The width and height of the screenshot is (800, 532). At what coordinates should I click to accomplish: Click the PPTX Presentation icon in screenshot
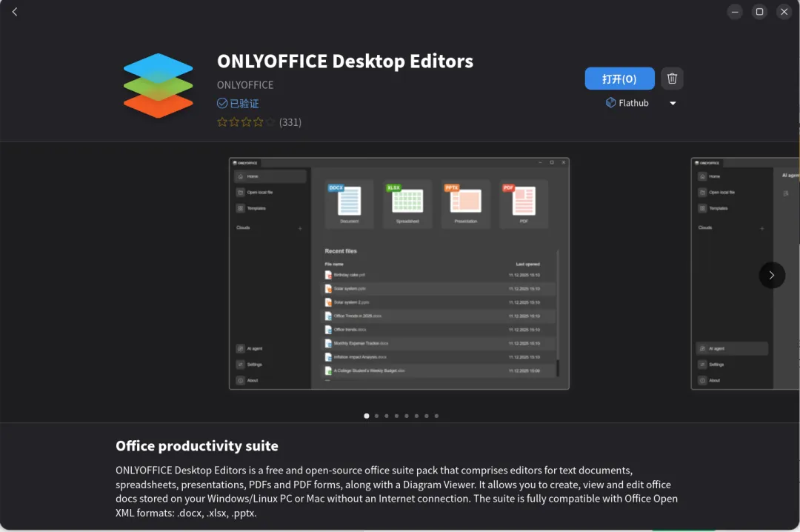tap(465, 204)
